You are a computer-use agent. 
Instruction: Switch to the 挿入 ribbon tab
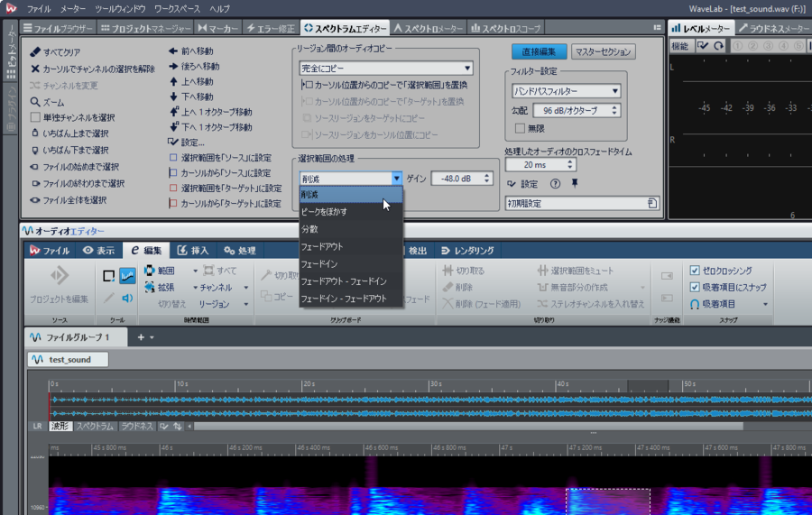(x=193, y=251)
